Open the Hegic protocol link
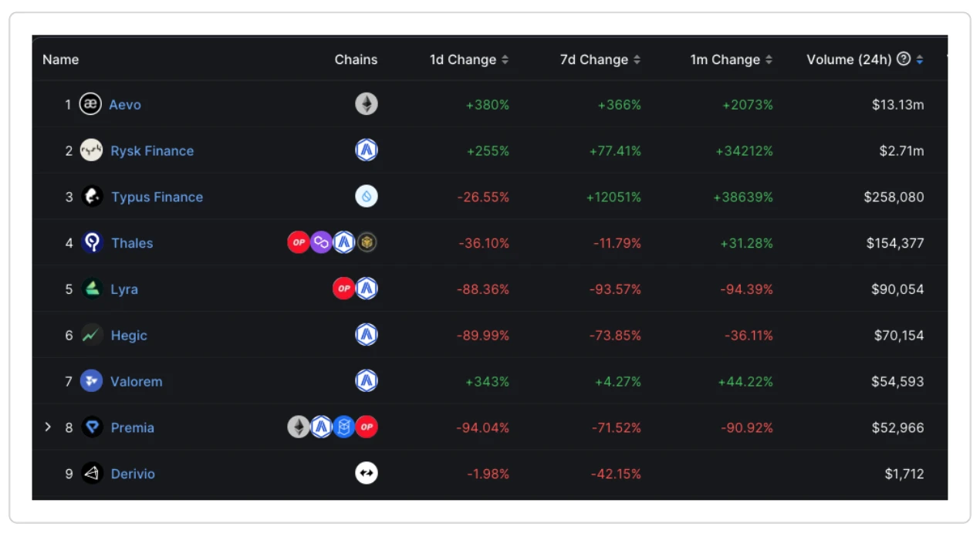Screen dimensions: 980x537 coord(128,336)
